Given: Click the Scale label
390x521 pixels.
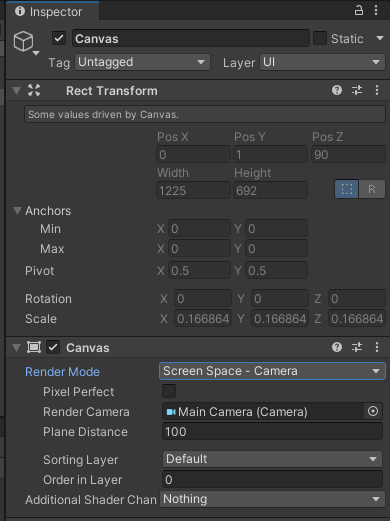Looking at the screenshot, I should pyautogui.click(x=41, y=319).
